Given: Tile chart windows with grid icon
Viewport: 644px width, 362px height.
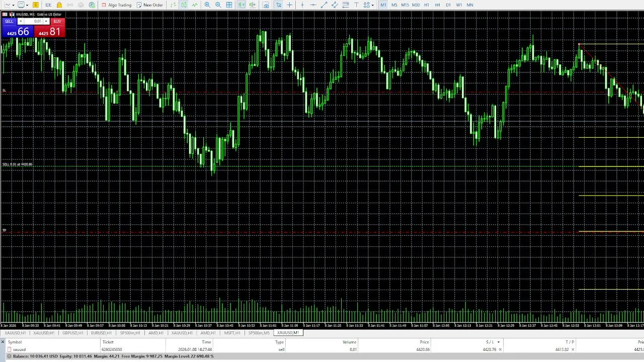Looking at the screenshot, I should [229, 5].
